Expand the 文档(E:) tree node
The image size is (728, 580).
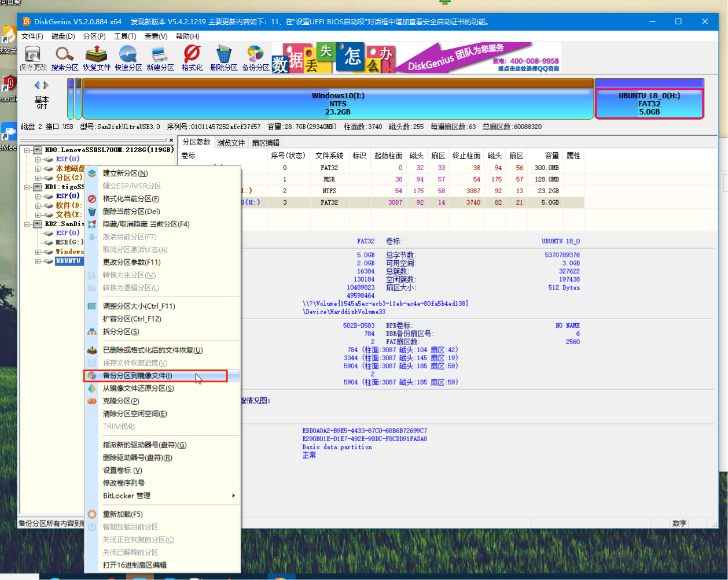pos(38,215)
